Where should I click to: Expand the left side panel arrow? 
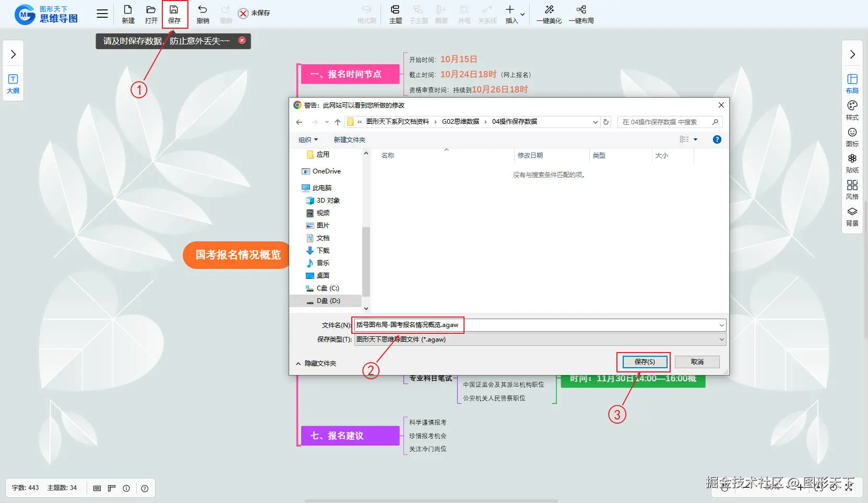click(x=13, y=54)
